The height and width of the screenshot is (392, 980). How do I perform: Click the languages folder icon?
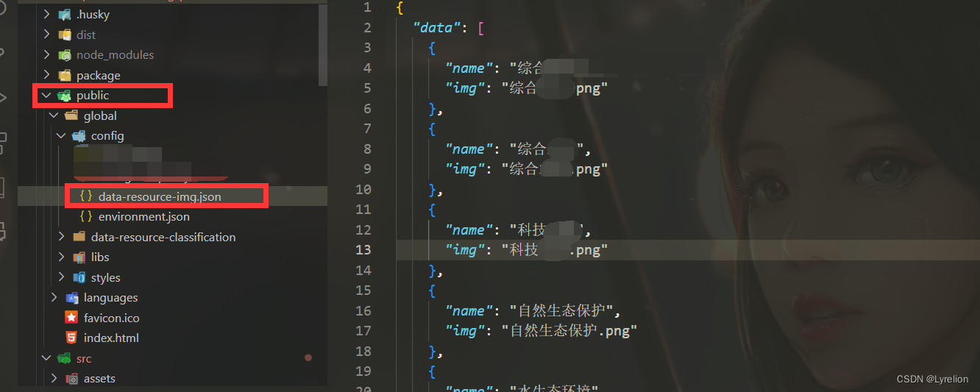pyautogui.click(x=71, y=298)
